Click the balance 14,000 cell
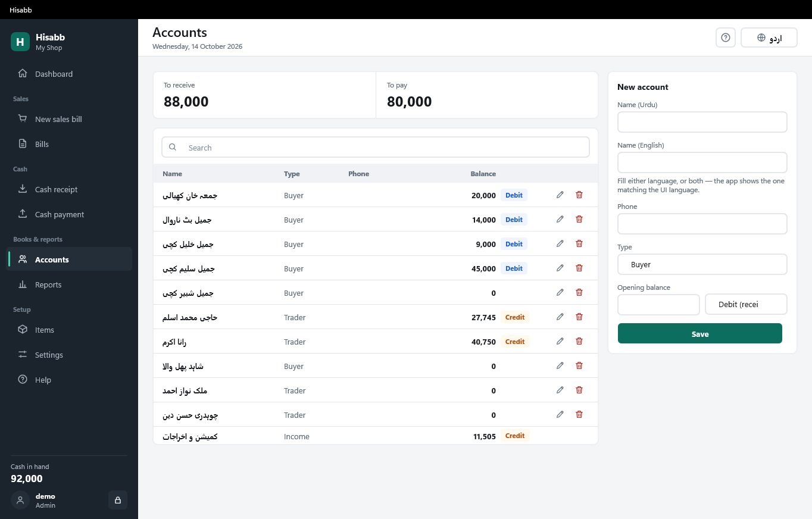 [483, 220]
